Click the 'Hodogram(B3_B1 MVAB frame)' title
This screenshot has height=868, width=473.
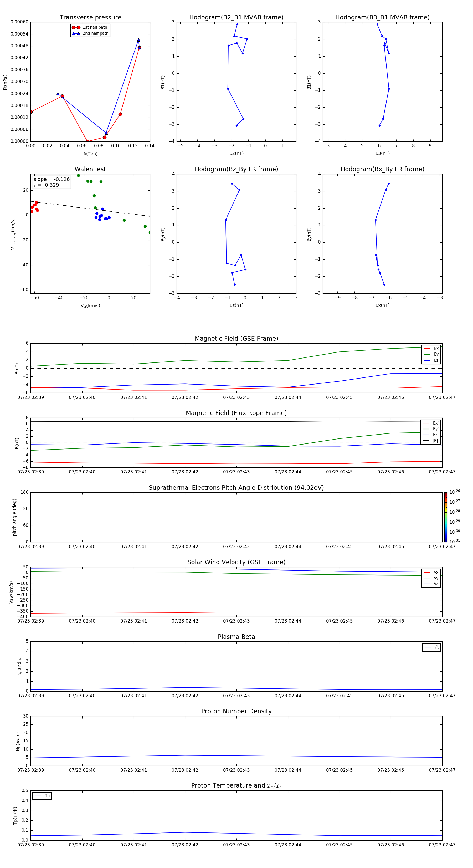pos(382,18)
